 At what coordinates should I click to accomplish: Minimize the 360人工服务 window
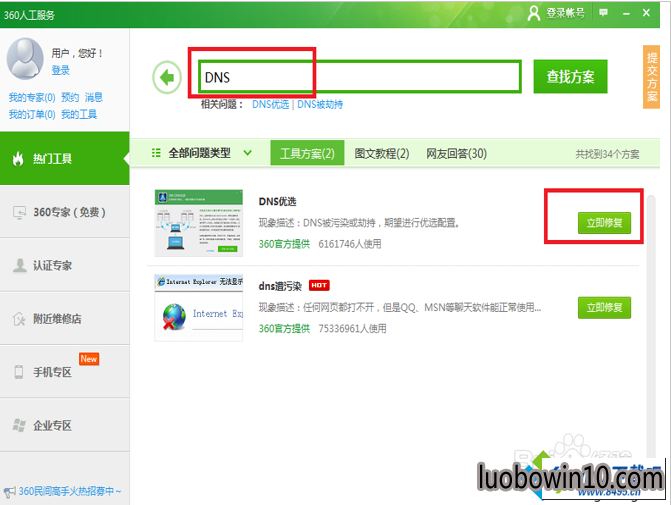click(626, 14)
